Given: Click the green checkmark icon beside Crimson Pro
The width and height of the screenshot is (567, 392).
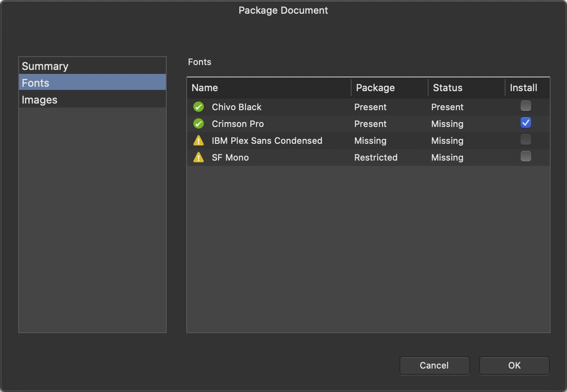Looking at the screenshot, I should coord(199,124).
